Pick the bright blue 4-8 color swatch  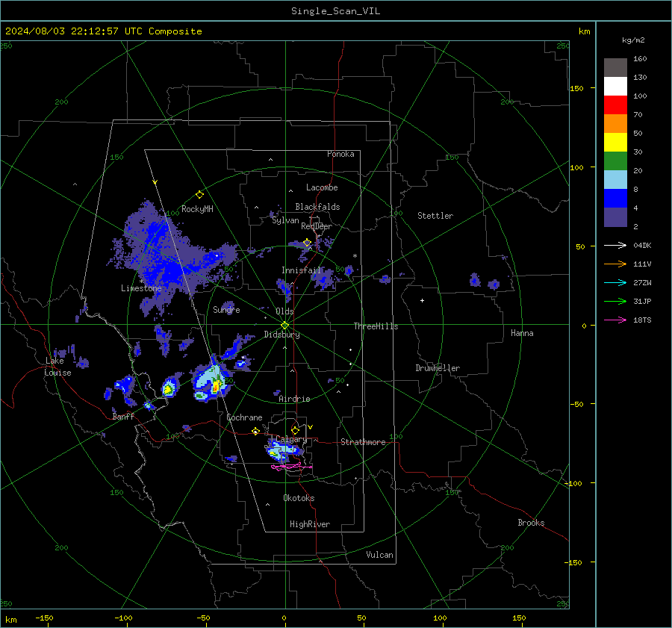pyautogui.click(x=615, y=199)
